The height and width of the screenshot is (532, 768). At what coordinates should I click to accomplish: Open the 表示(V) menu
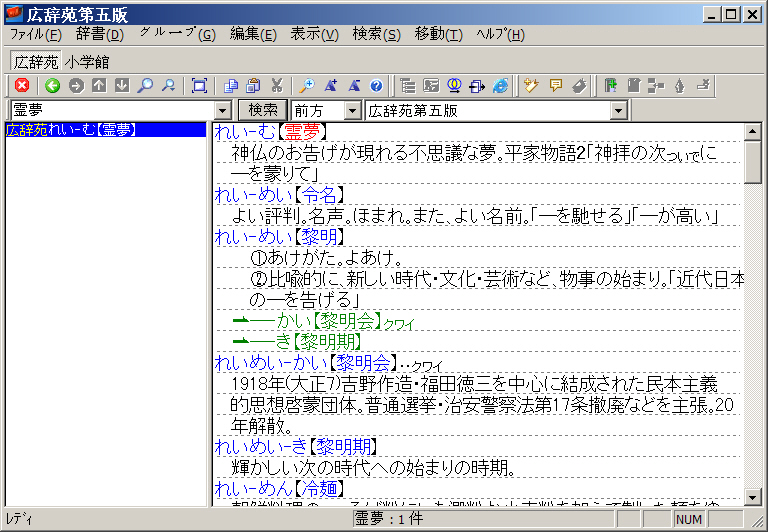click(314, 34)
